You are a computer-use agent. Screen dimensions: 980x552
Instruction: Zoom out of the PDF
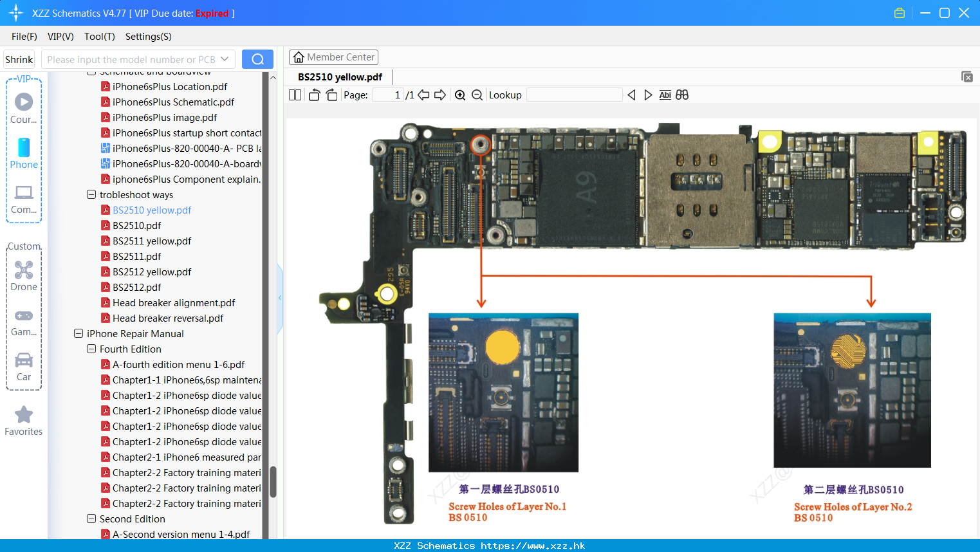click(x=477, y=95)
